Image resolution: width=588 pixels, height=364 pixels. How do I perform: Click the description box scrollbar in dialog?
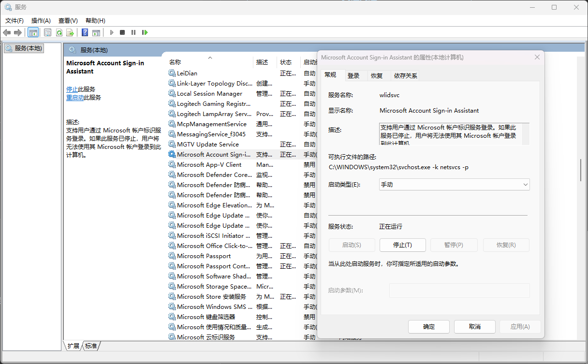526,134
